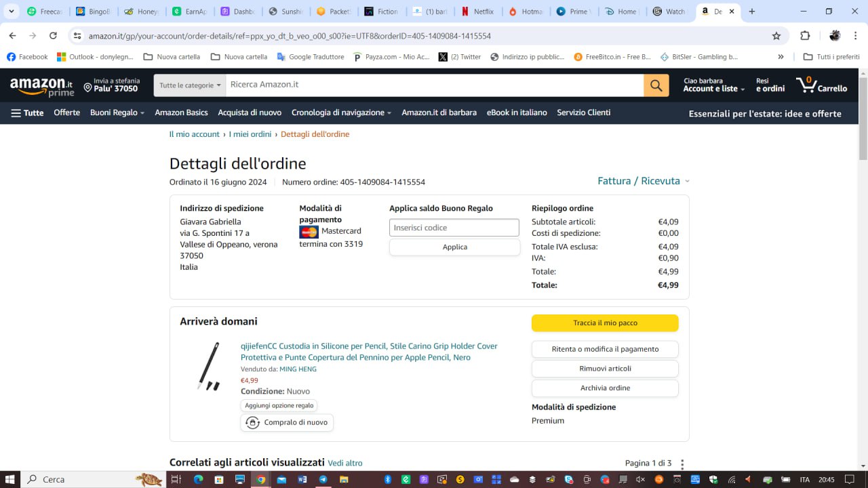868x488 pixels.
Task: Click the Traccia il mio pacco button
Action: pos(605,323)
